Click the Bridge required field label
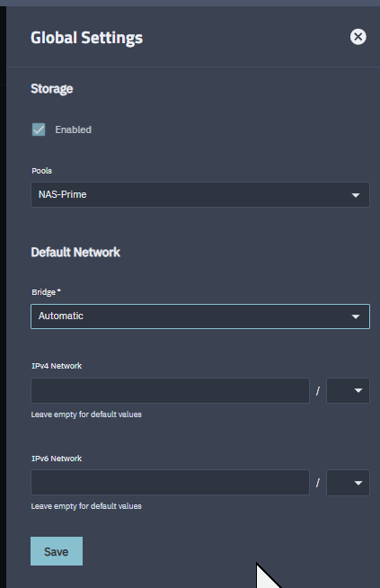 click(x=46, y=292)
